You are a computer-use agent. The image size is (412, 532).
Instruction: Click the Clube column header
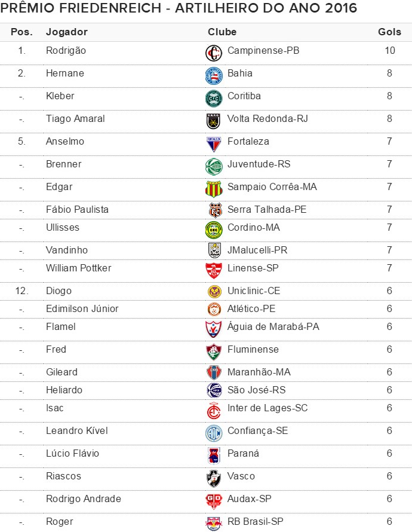click(222, 32)
